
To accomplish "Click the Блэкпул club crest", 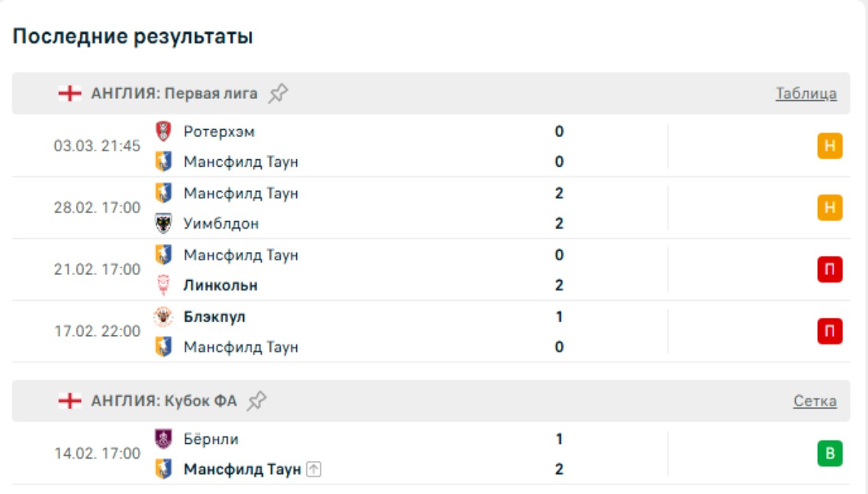I will point(164,317).
